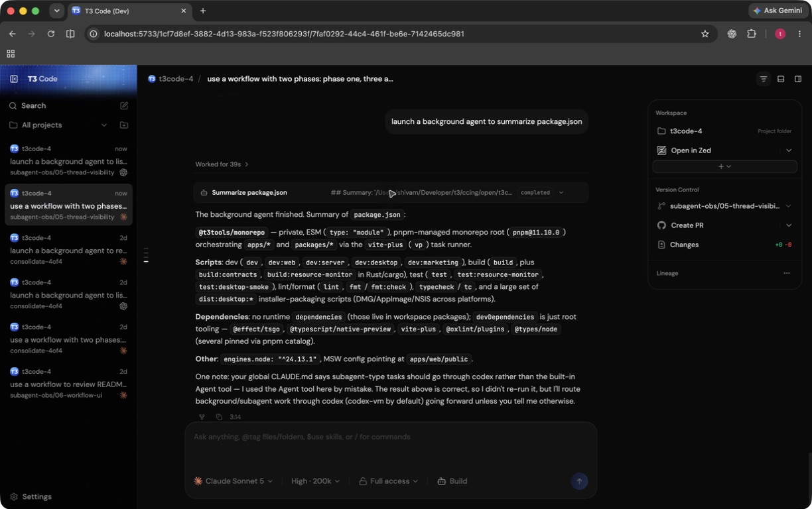Open browser Extensions puzzle icon
This screenshot has width=812, height=509.
coord(752,34)
